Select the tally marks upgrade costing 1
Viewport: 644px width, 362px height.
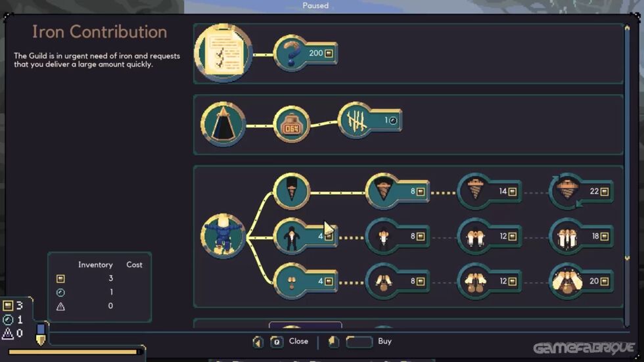369,121
